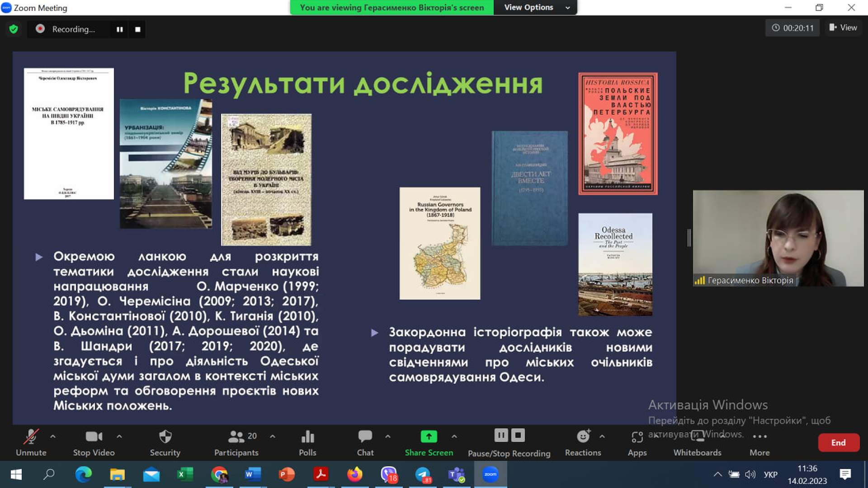Open Zoom Apps

tap(637, 442)
